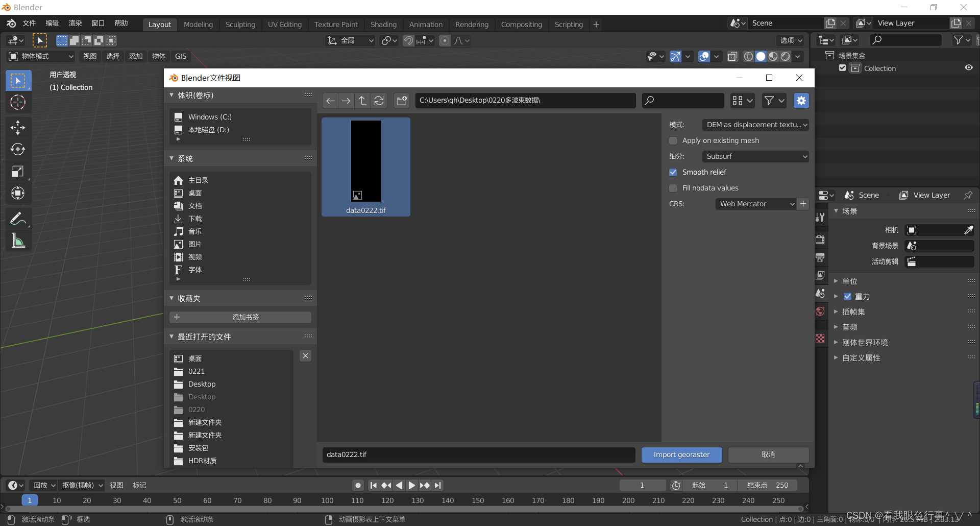This screenshot has width=980, height=526.
Task: Click 取消 cancel button
Action: click(768, 455)
